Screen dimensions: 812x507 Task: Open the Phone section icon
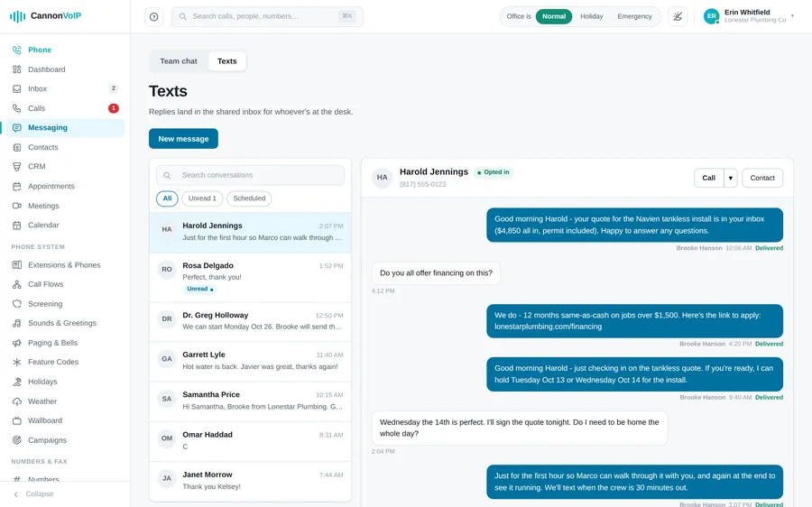pos(17,50)
